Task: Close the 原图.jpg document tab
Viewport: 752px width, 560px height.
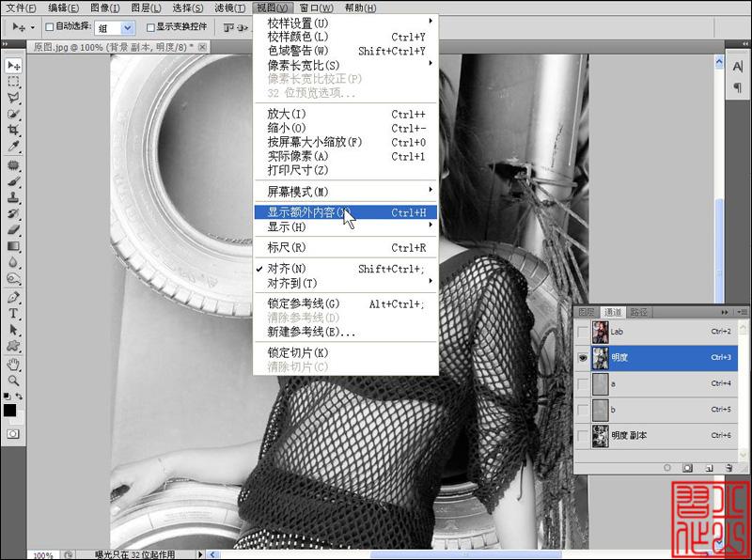Action: [x=202, y=47]
